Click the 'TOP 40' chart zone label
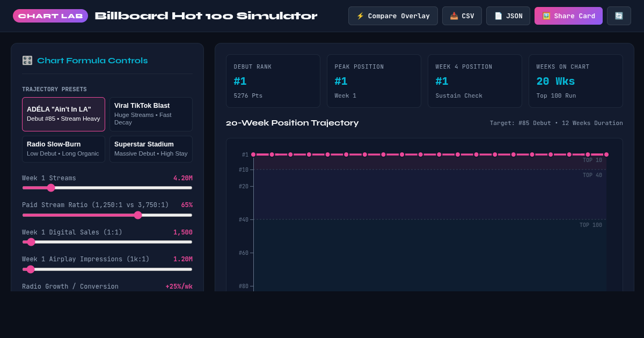The width and height of the screenshot is (644, 338). point(592,175)
